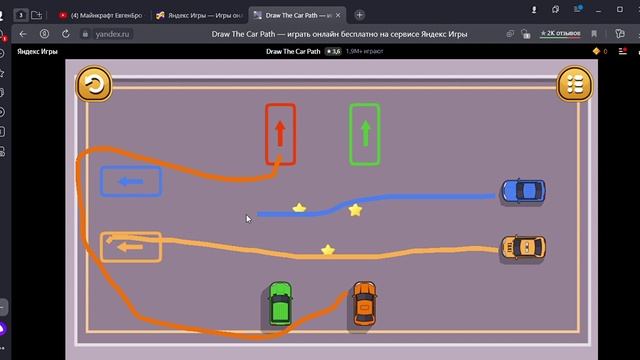
Task: Bookmark this page
Action: coord(594,34)
